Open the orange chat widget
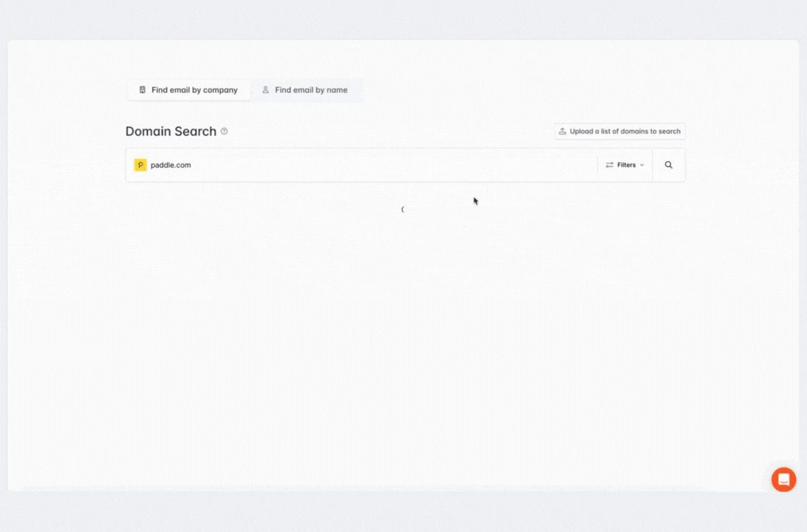 coord(783,480)
